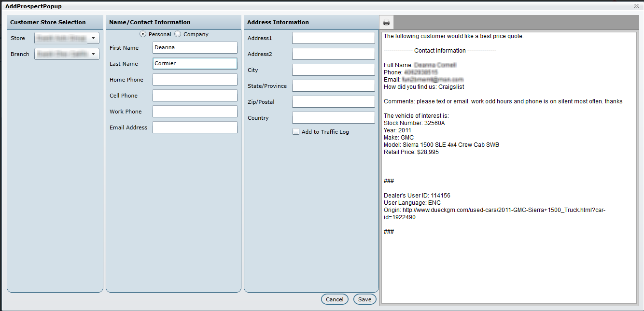Select the Personal radio button

coord(143,34)
